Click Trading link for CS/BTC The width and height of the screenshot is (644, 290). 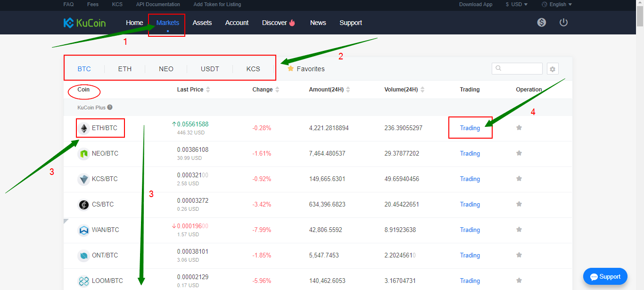click(x=470, y=204)
